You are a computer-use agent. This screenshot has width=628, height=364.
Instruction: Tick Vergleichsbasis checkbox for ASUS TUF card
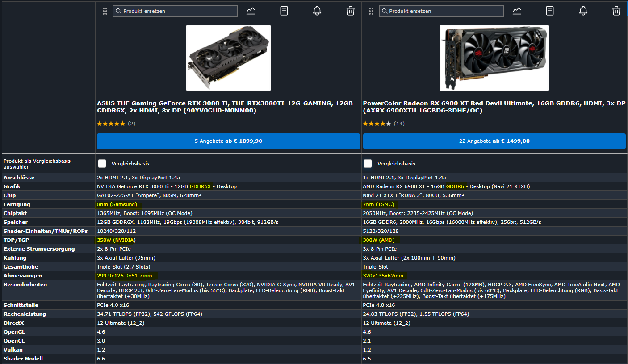(x=102, y=164)
